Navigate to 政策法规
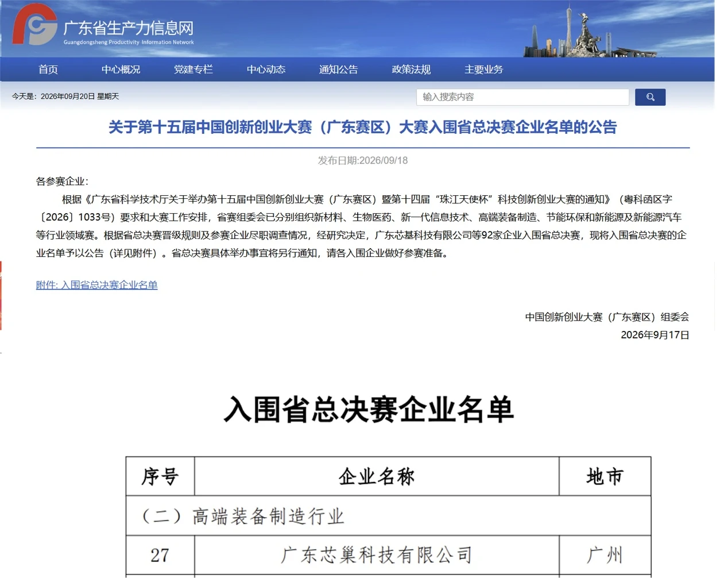Screen dimensions: 728x578 (411, 70)
